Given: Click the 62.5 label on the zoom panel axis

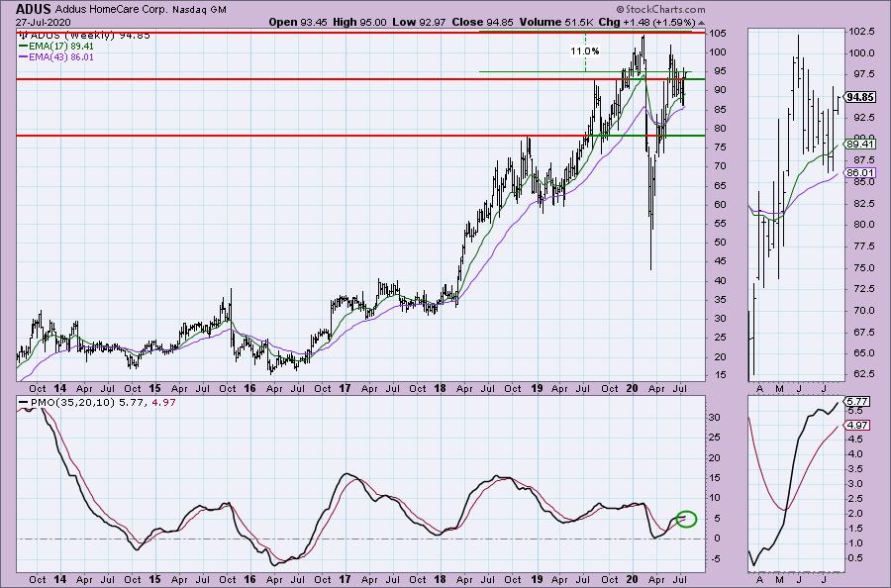Looking at the screenshot, I should 862,374.
